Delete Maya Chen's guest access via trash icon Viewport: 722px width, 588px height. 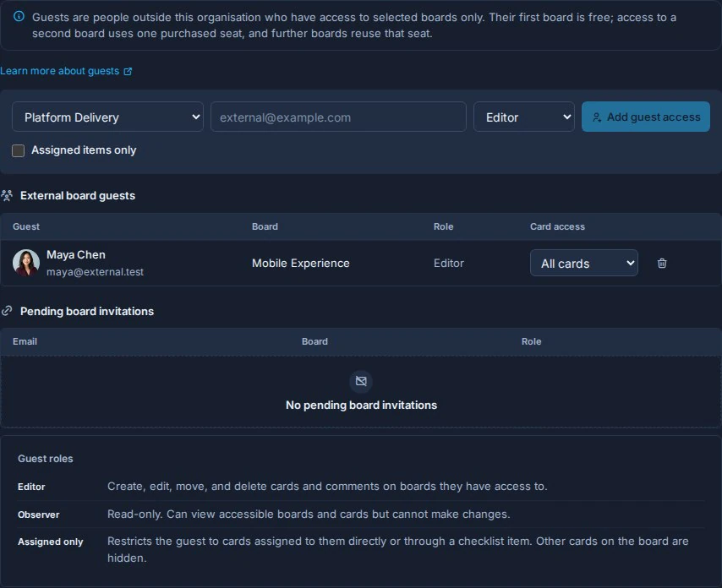coord(662,263)
